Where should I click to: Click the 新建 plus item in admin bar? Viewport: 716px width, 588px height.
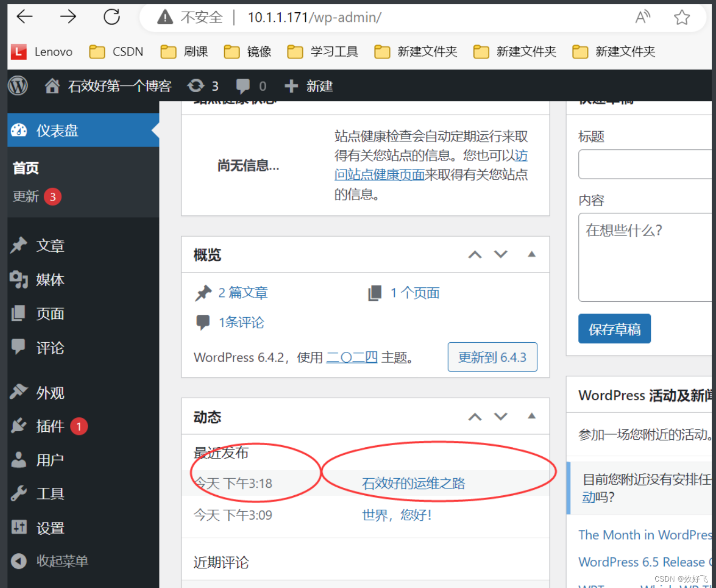click(308, 86)
